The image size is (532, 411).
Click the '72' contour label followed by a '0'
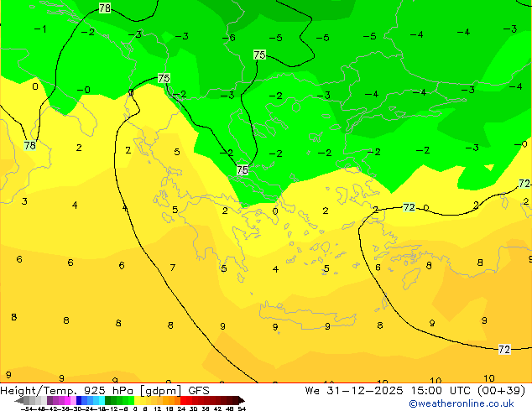(409, 207)
